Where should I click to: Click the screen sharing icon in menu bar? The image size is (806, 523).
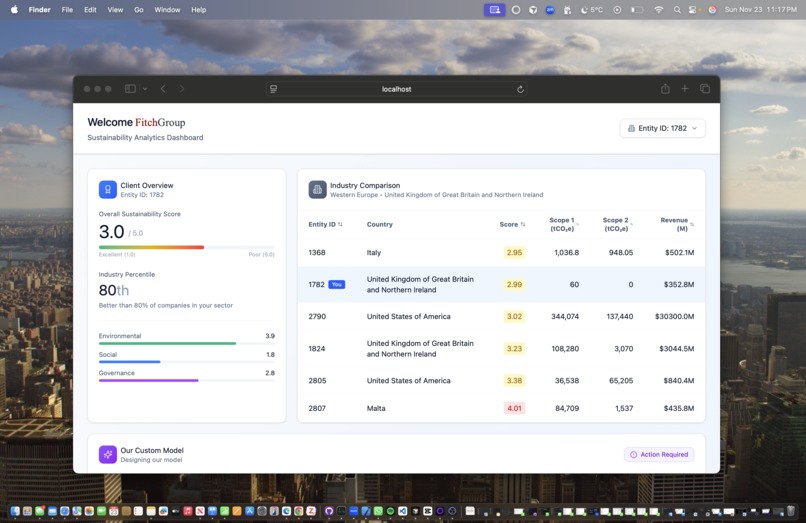pos(494,9)
